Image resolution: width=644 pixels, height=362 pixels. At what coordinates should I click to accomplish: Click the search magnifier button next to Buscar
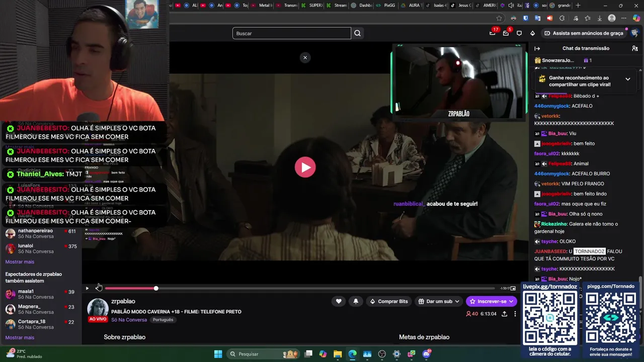click(x=357, y=33)
